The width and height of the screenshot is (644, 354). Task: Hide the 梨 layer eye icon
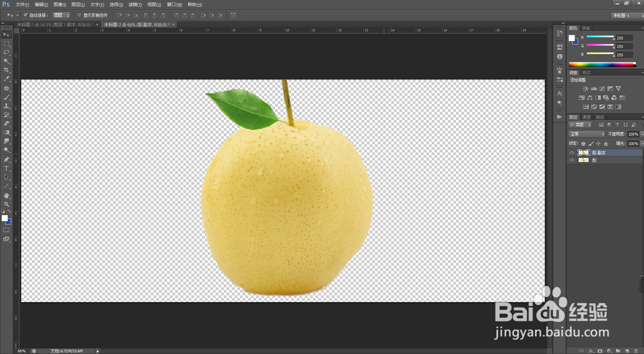(x=572, y=160)
